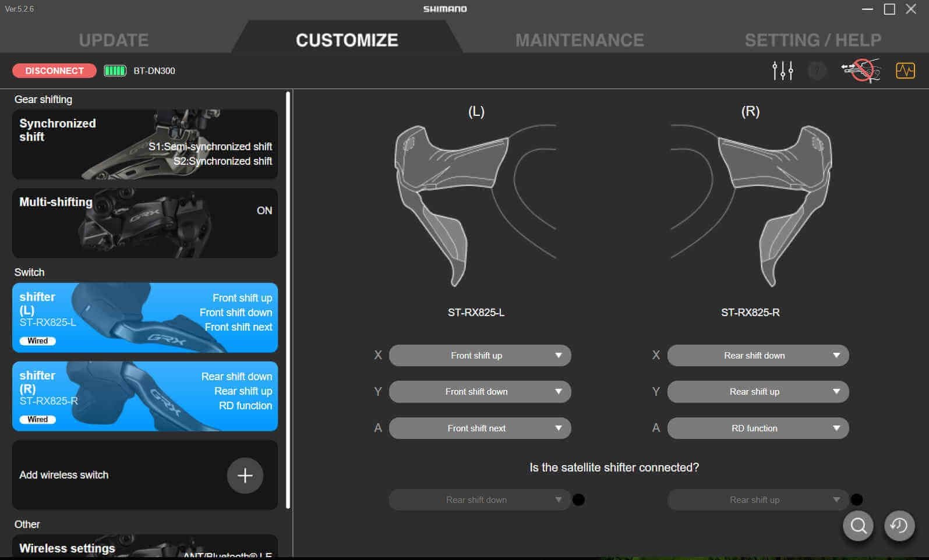
Task: Open the orange error log waveform icon
Action: 905,70
